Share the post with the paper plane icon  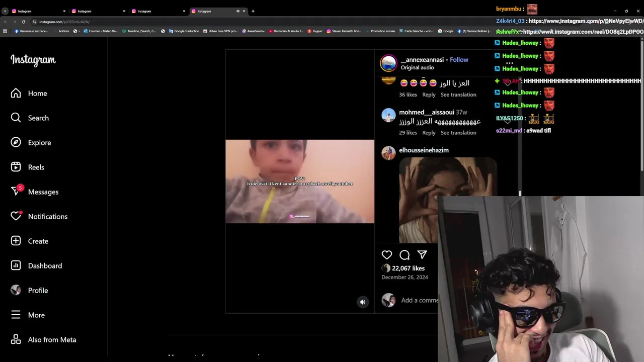coord(422,255)
